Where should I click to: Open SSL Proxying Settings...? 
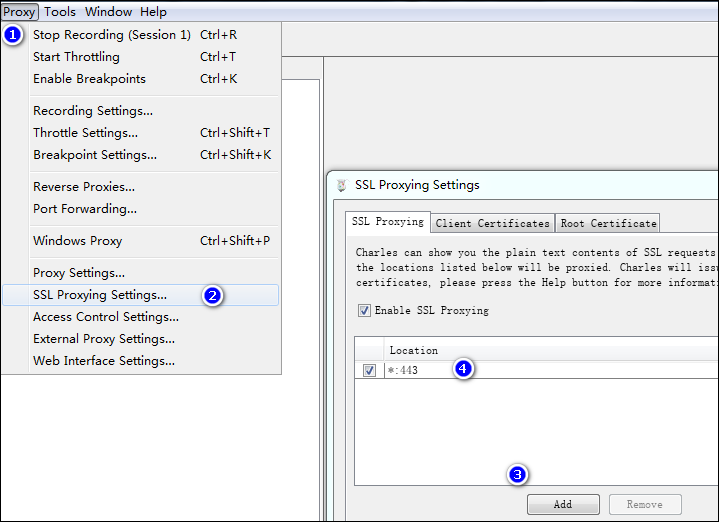click(140, 295)
